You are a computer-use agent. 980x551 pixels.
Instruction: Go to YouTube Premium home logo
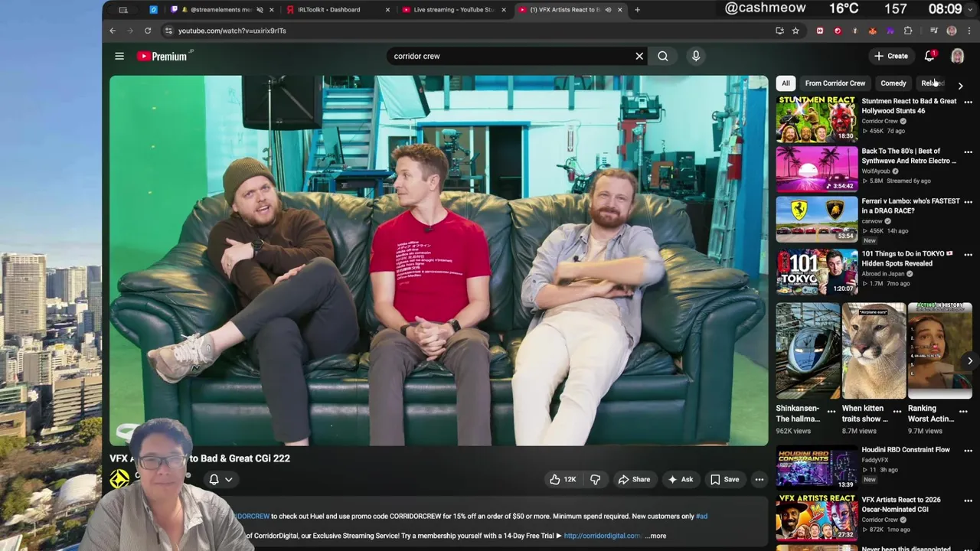[x=164, y=56]
